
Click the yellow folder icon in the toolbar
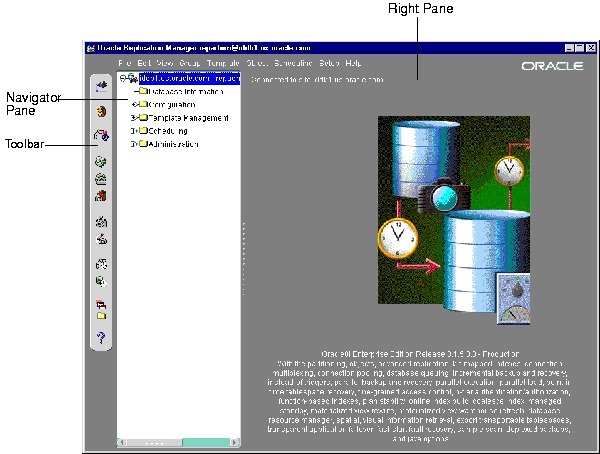click(101, 312)
